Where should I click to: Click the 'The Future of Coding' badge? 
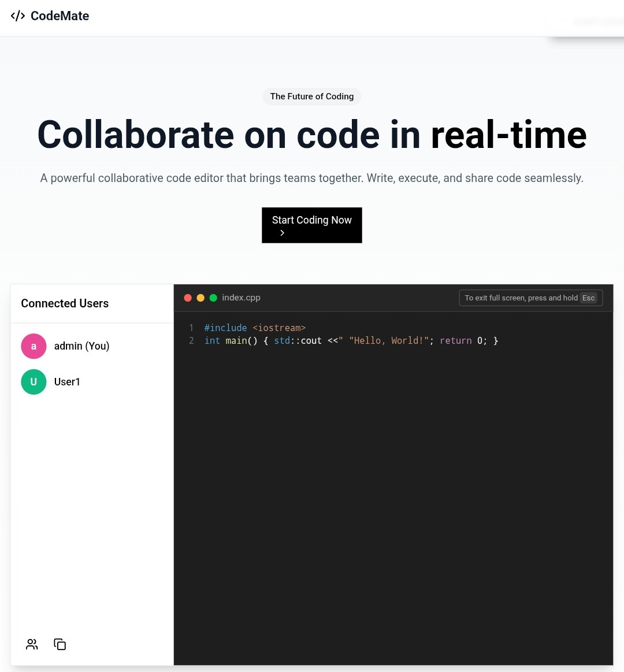(x=311, y=96)
